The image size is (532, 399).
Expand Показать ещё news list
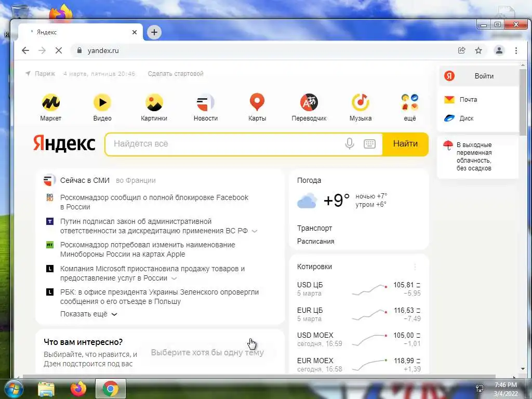click(88, 314)
